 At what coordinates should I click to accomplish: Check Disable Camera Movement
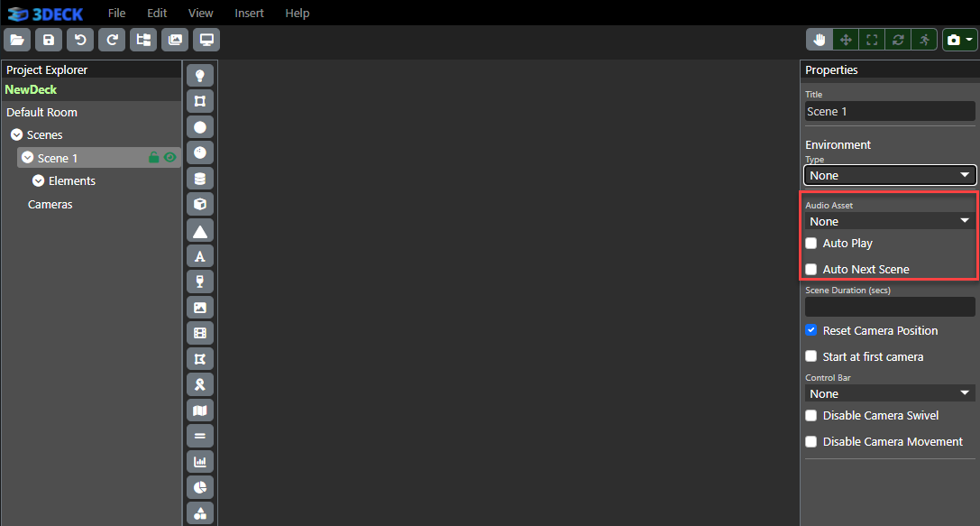point(811,442)
